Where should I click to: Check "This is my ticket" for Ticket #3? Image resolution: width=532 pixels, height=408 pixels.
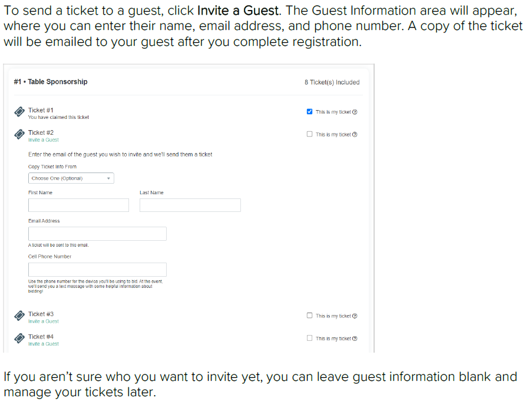point(310,316)
